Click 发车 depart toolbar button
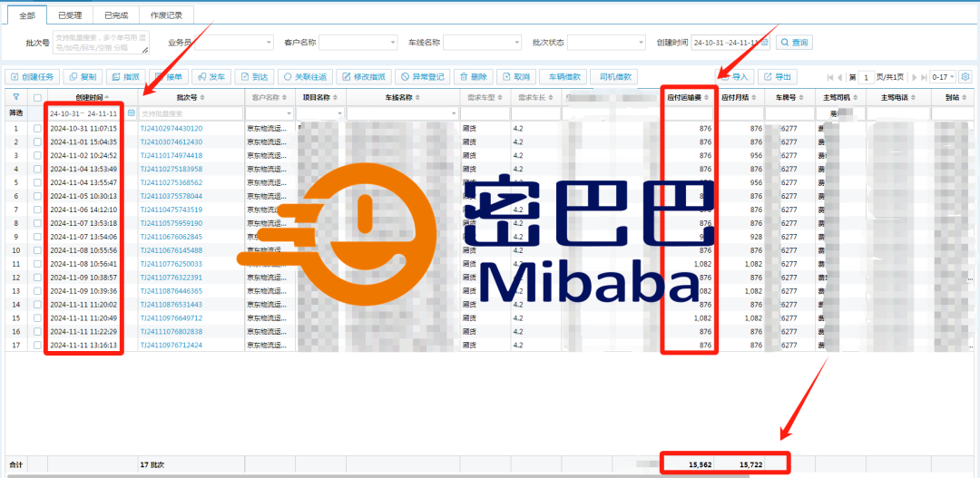 [211, 77]
